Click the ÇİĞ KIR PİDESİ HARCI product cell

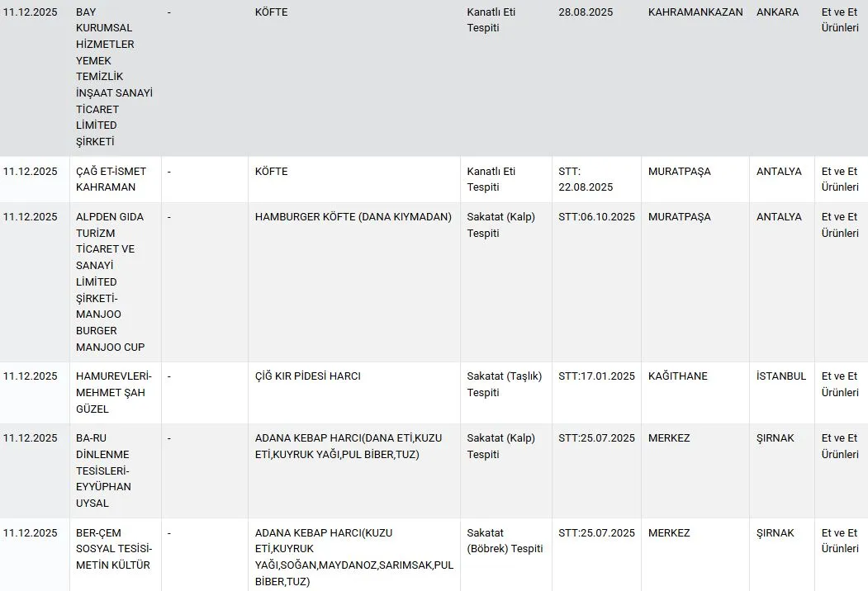pos(308,376)
